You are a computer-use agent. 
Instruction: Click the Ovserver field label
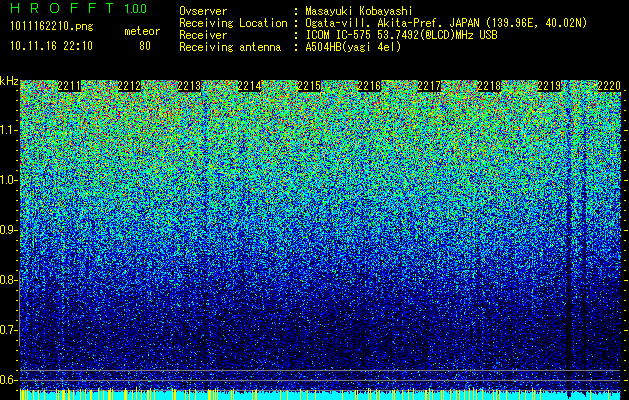tap(203, 11)
